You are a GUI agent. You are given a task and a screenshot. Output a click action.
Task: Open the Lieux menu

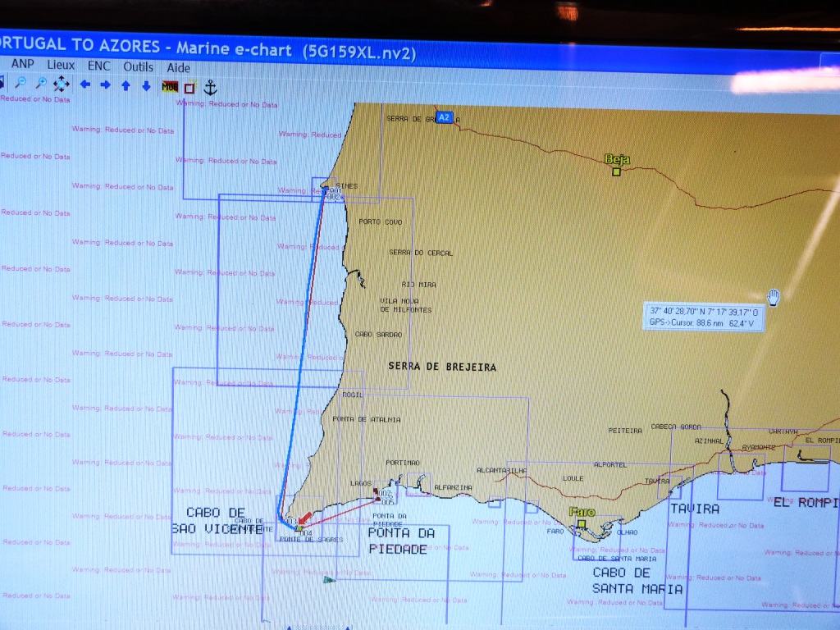61,65
